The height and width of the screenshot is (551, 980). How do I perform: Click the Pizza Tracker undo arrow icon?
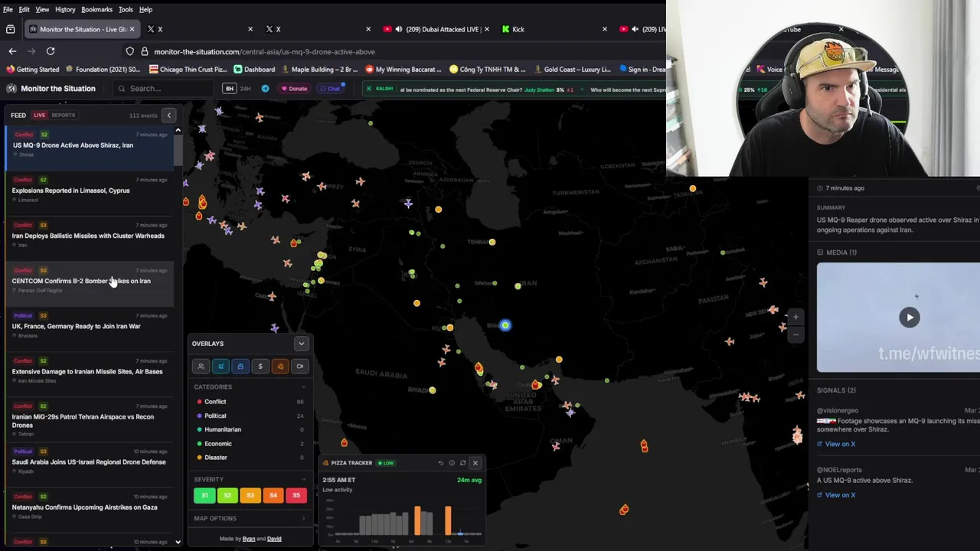pyautogui.click(x=440, y=463)
